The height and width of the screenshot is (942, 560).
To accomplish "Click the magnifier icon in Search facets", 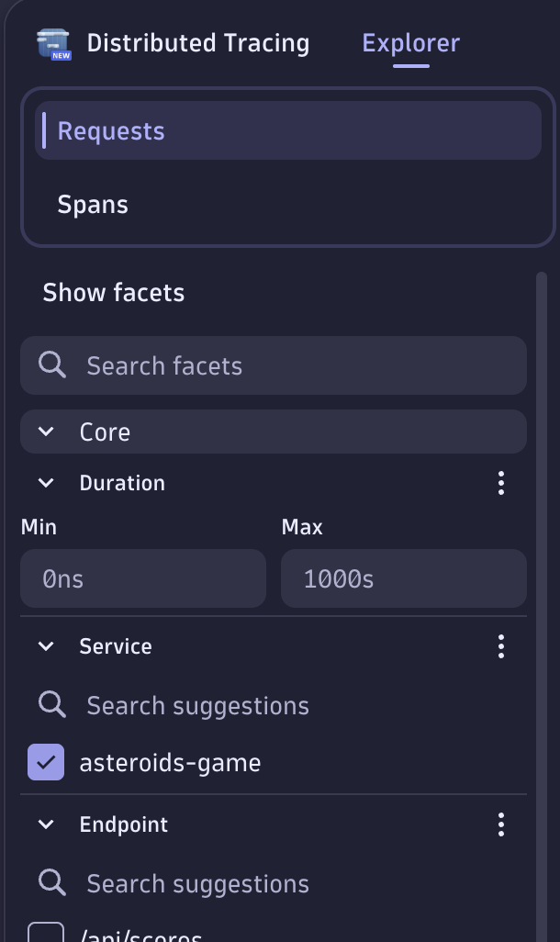I will click(x=51, y=365).
